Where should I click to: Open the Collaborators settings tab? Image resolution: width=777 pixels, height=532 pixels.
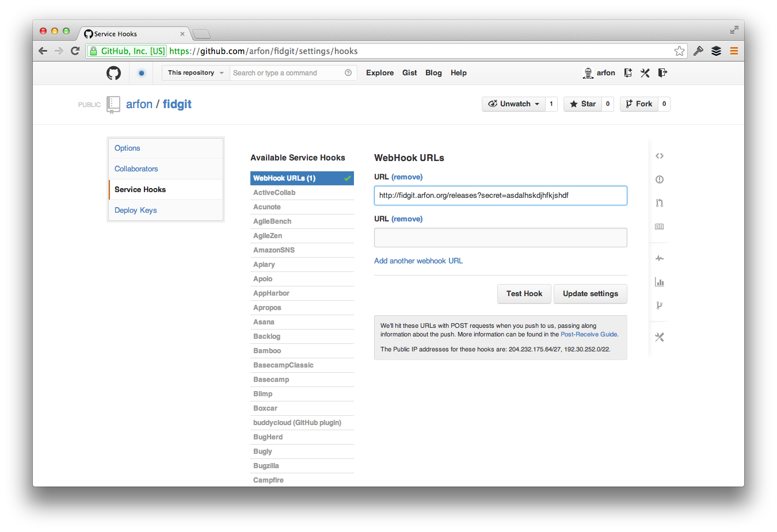pyautogui.click(x=166, y=169)
